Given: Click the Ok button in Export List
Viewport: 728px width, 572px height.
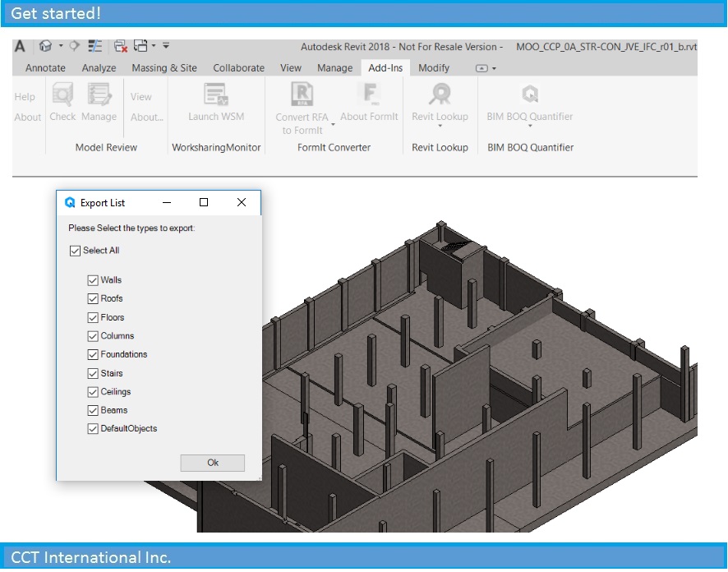Looking at the screenshot, I should (211, 462).
